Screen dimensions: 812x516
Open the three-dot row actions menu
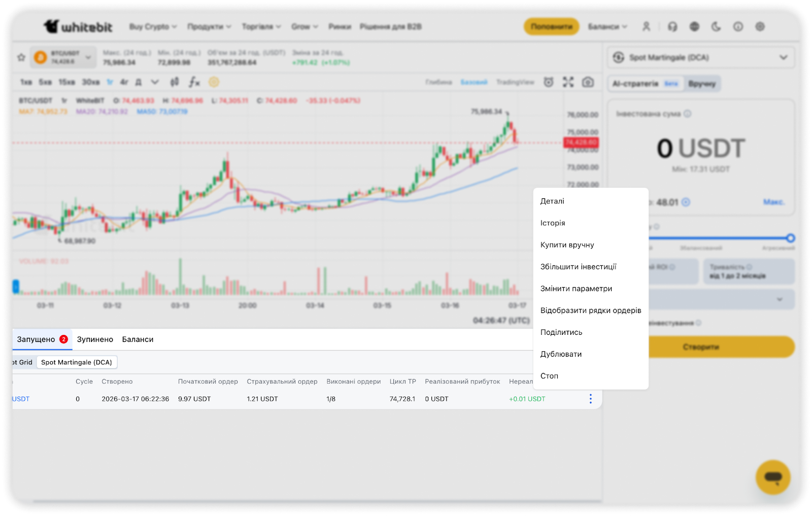pyautogui.click(x=590, y=399)
